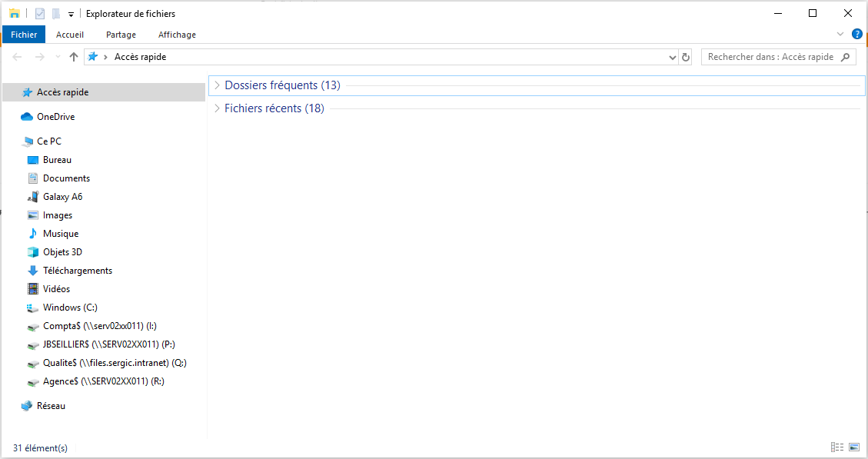
Task: Select Accès rapide in the navigation pane
Action: point(104,92)
